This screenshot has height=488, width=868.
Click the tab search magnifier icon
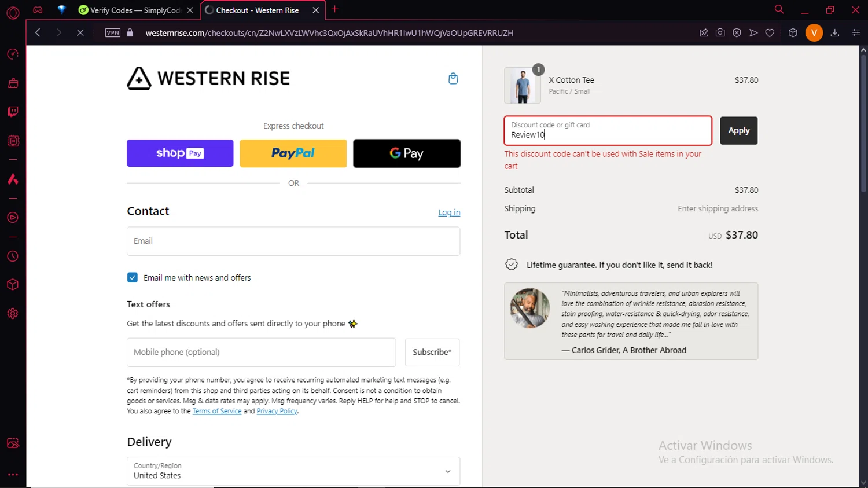pos(779,9)
